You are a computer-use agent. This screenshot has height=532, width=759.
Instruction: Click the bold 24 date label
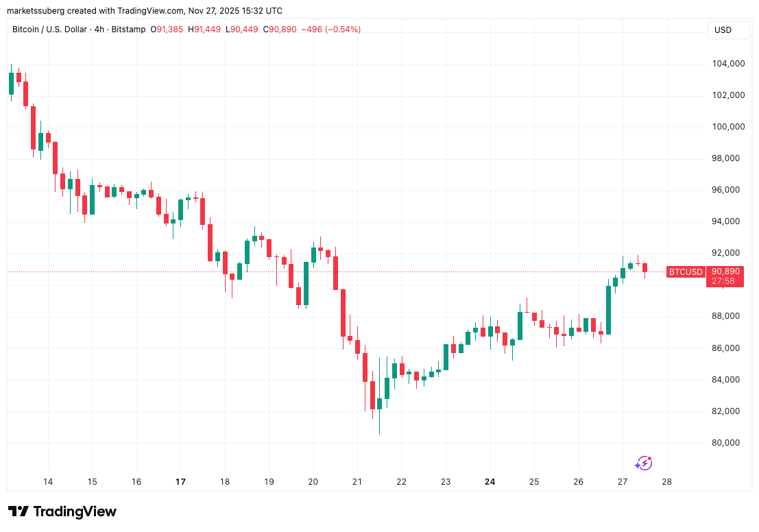(490, 482)
